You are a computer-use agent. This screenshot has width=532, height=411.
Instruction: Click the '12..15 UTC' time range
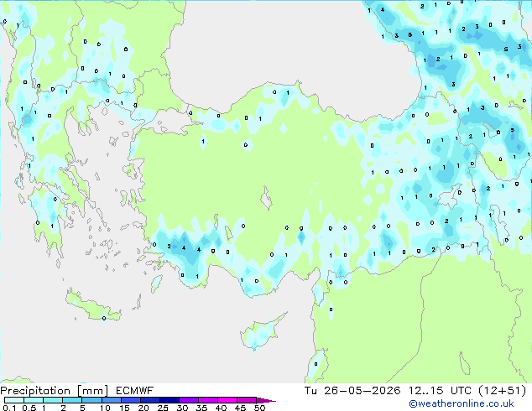pos(440,391)
